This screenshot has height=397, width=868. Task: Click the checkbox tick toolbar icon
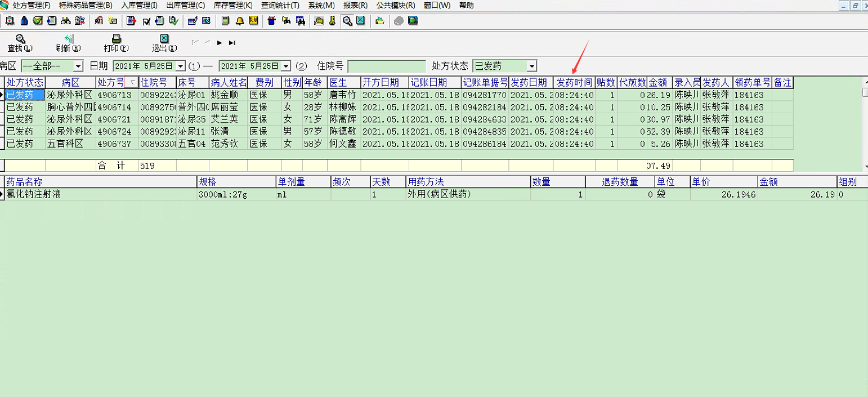pyautogui.click(x=146, y=21)
